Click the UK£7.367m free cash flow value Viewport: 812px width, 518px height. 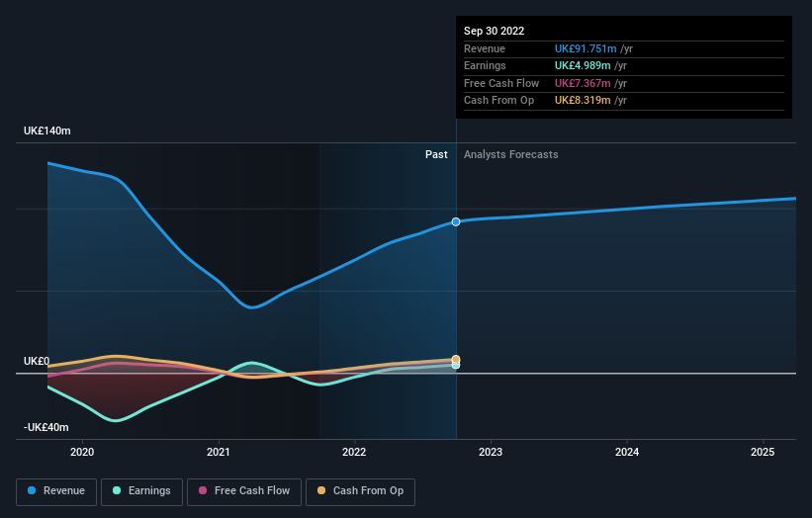point(583,83)
